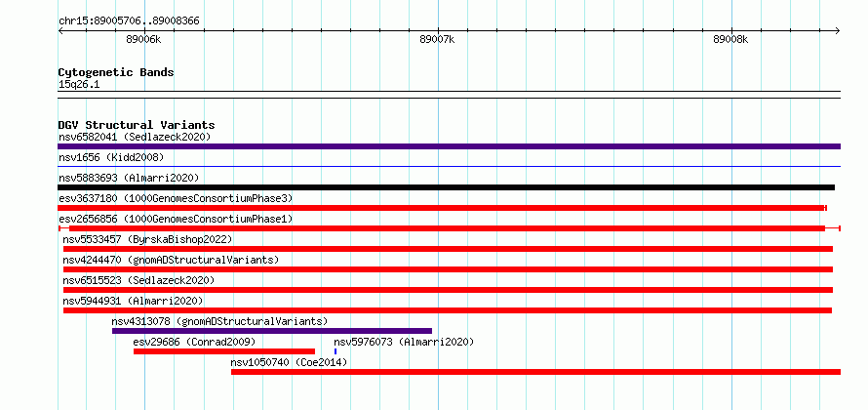Click the left arrow end of the ruler
The width and height of the screenshot is (868, 410).
click(x=60, y=31)
